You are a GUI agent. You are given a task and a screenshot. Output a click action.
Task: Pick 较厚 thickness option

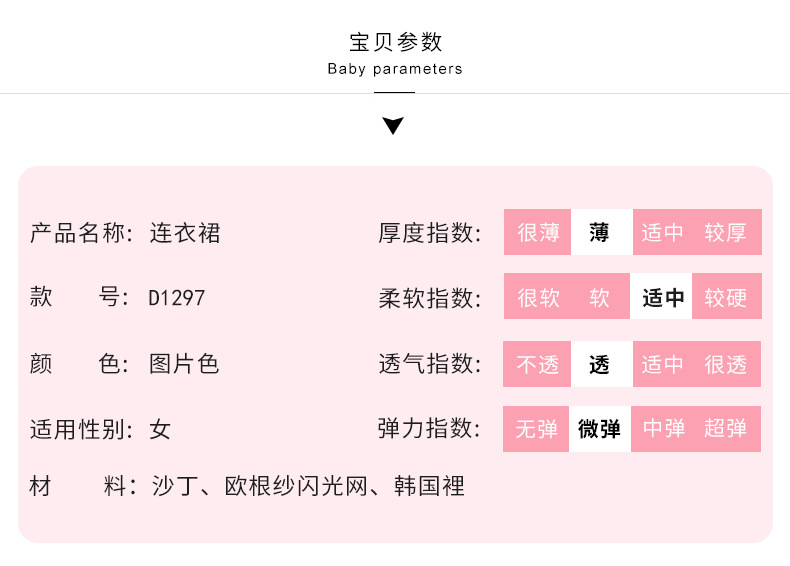tap(726, 233)
